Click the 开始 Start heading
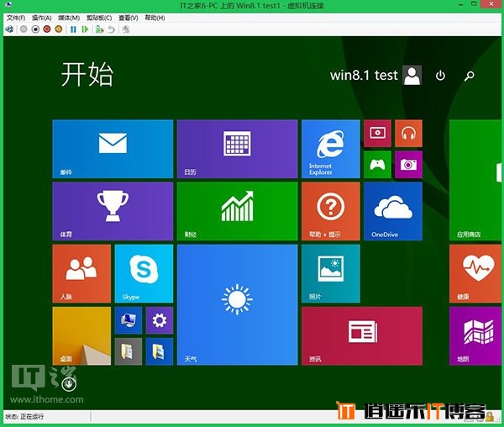The image size is (504, 427). pyautogui.click(x=87, y=74)
